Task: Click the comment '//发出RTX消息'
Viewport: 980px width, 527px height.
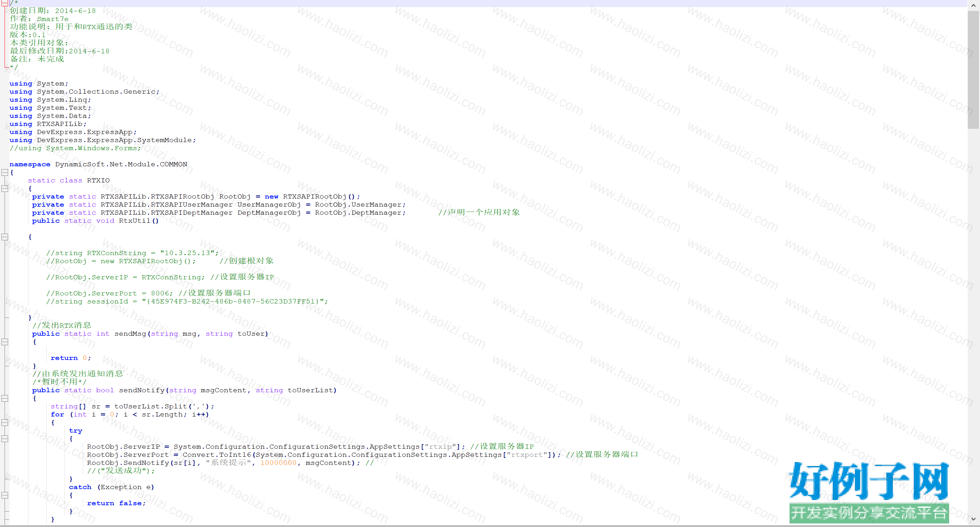Action: 62,325
